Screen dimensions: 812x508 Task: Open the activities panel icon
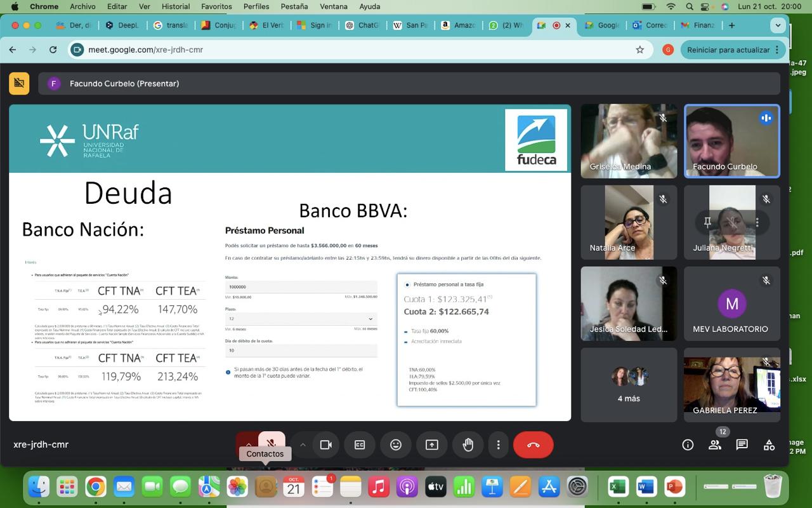pyautogui.click(x=769, y=444)
